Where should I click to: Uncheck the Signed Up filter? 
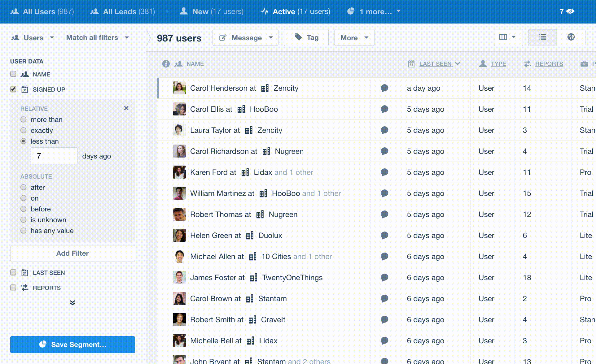13,89
